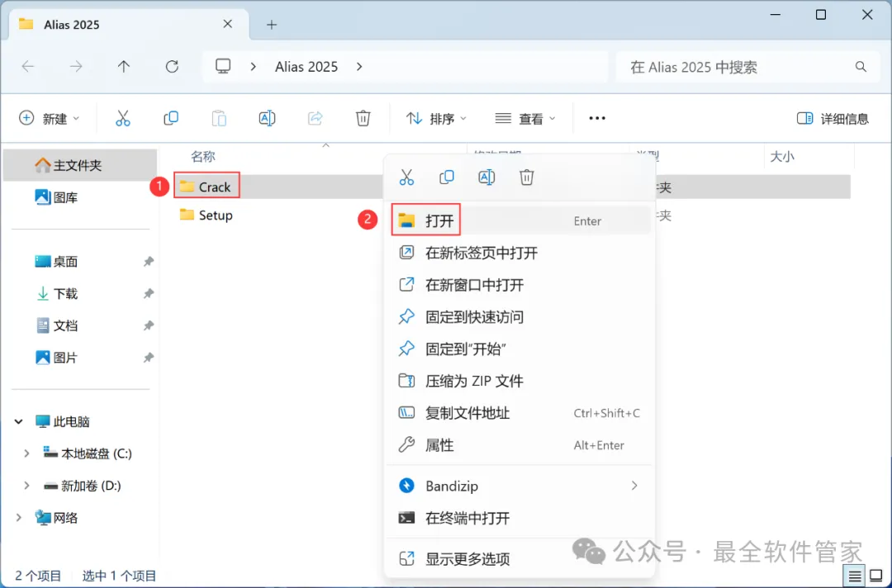
Task: Expand the 网络 tree node
Action: tap(19, 518)
